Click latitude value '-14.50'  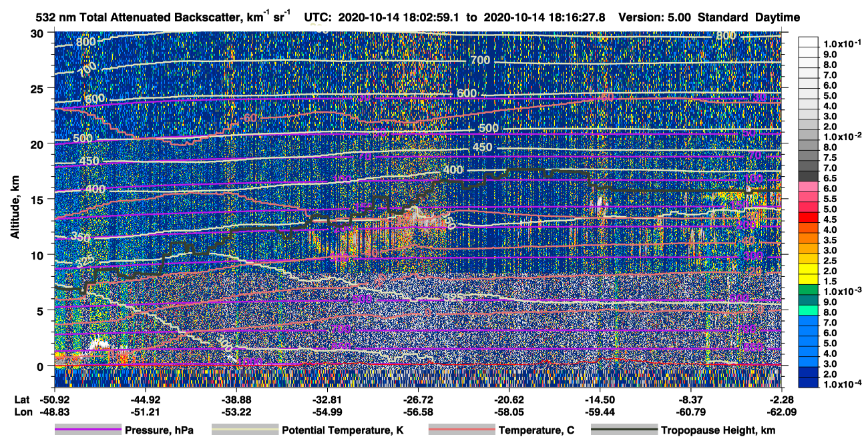point(600,400)
